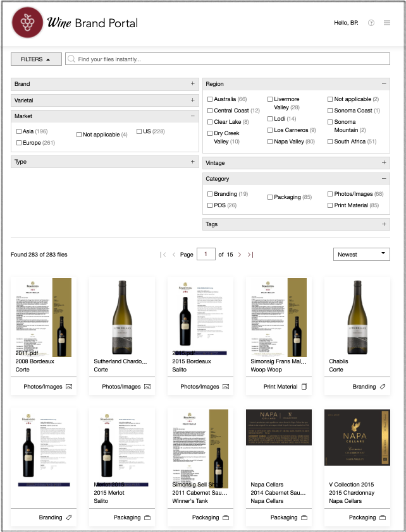Tick the Los Carneros region checkbox
The image size is (406, 532).
pyautogui.click(x=270, y=130)
